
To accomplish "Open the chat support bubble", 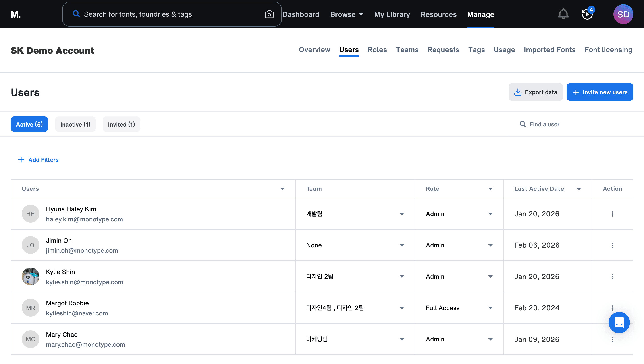I will 619,323.
